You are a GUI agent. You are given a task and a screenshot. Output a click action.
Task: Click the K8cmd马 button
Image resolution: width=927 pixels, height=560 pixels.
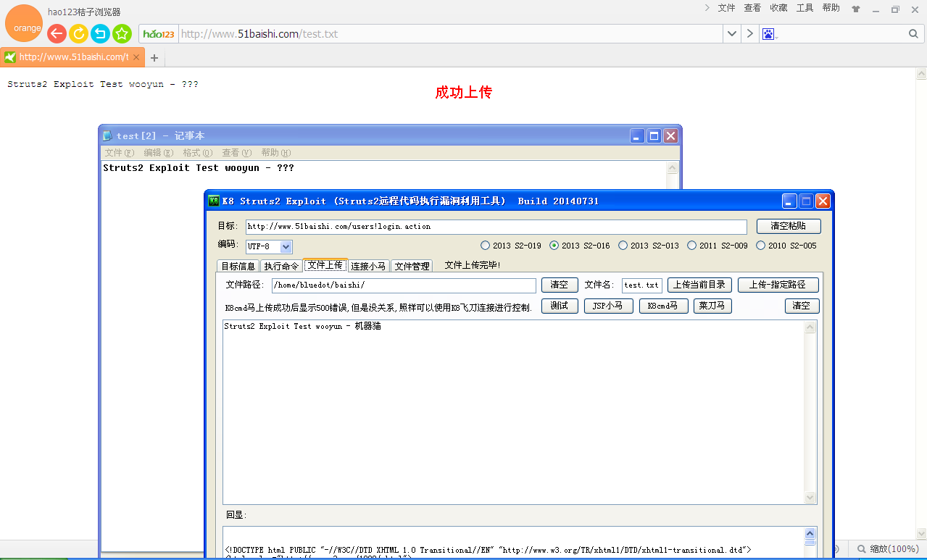click(663, 306)
